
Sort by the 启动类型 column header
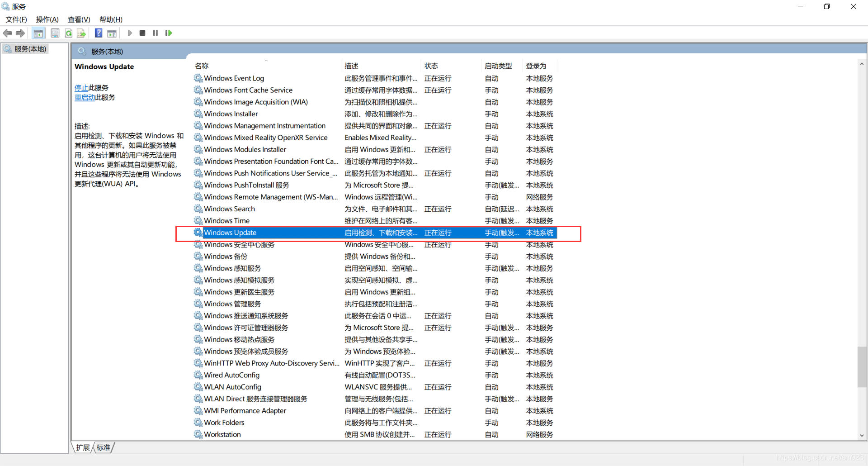point(502,66)
